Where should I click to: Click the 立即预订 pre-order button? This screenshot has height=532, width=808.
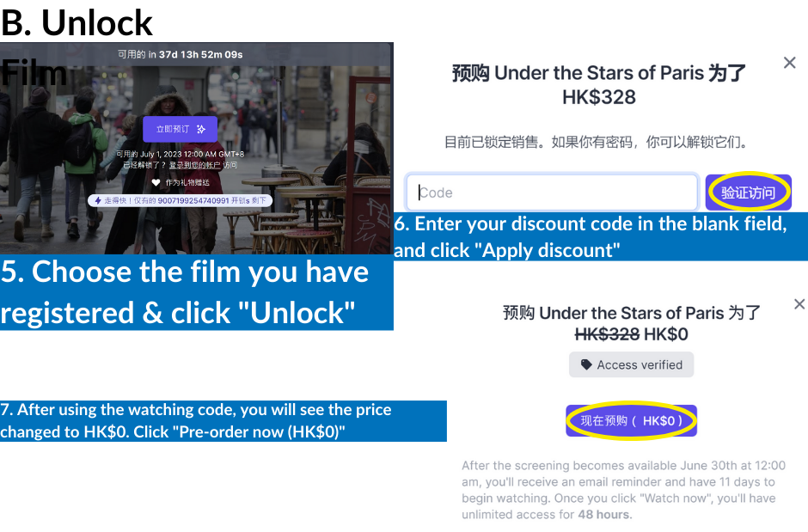(180, 129)
